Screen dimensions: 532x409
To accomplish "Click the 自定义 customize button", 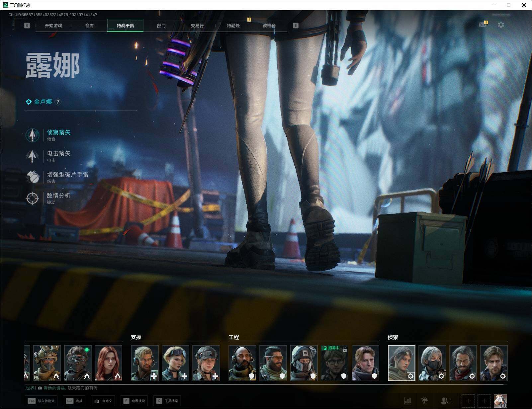I will pos(103,401).
